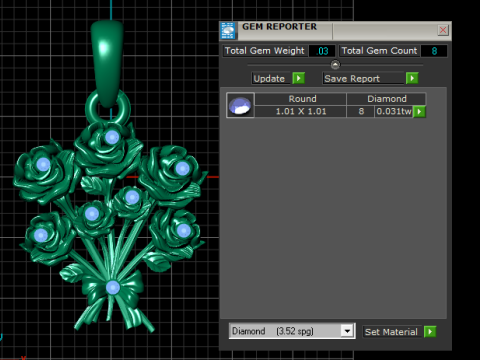Click the Diamond material cell
This screenshot has height=360, width=480.
[387, 99]
